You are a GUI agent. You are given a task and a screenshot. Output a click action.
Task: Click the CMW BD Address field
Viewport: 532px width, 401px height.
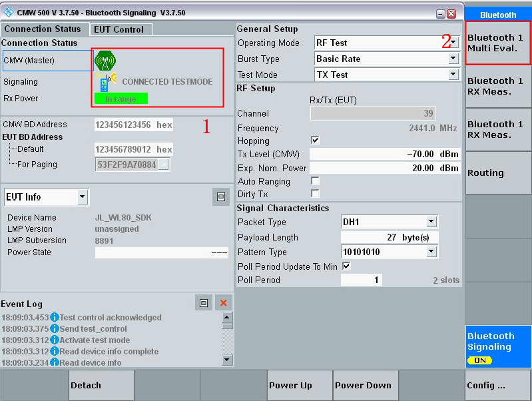point(134,125)
